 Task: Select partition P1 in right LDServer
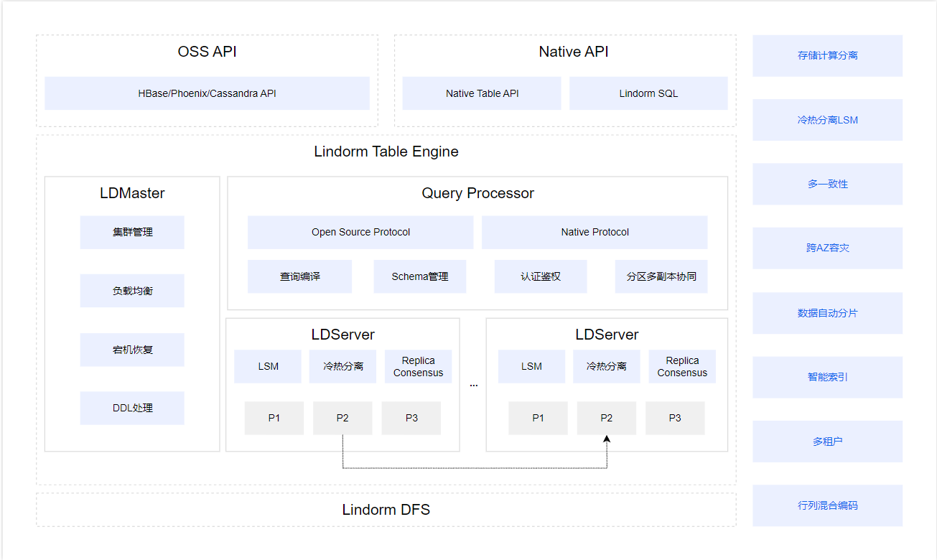coord(538,418)
